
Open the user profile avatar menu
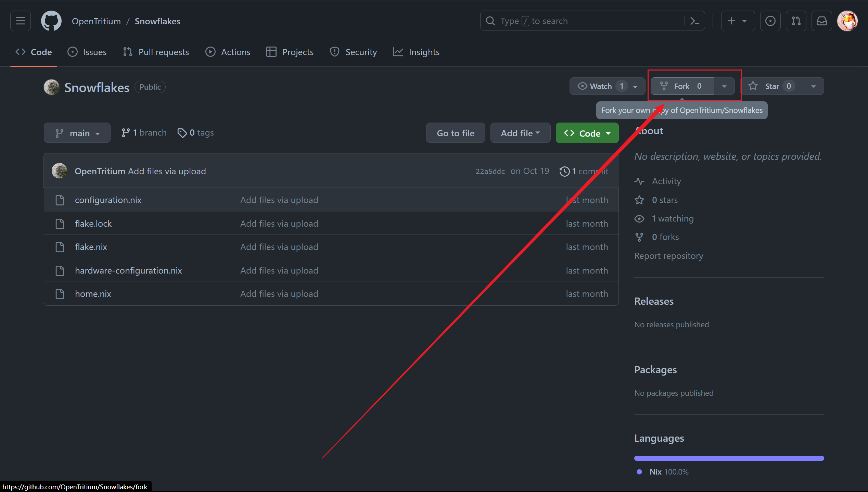tap(847, 21)
